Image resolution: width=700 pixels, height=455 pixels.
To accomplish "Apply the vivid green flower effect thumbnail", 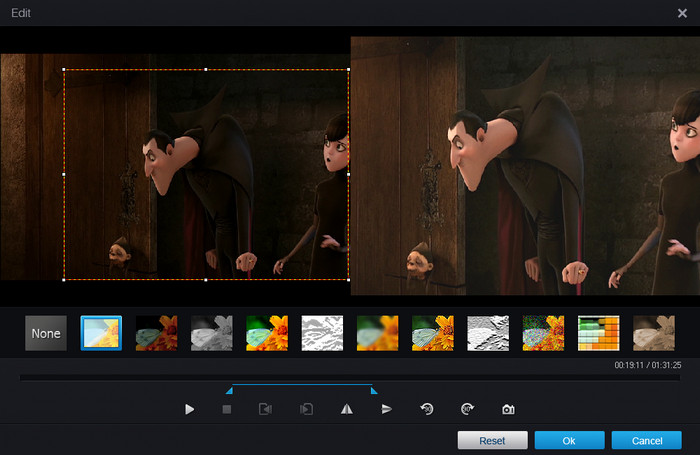I will pyautogui.click(x=267, y=333).
